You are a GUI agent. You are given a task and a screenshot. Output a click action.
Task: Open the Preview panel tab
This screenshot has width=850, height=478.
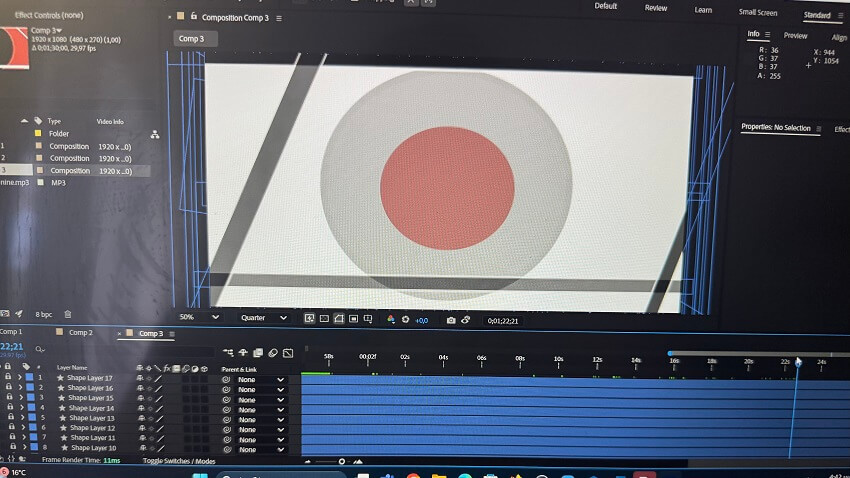[x=795, y=36]
